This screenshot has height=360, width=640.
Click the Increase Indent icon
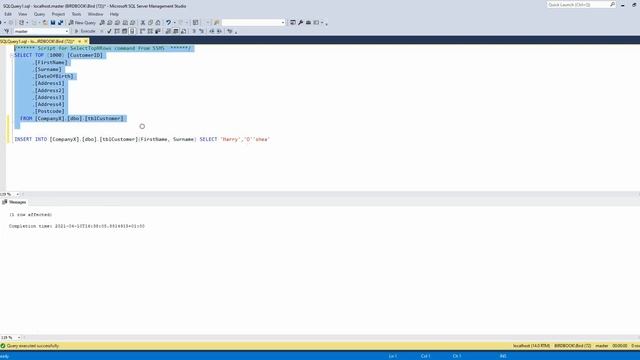point(219,31)
